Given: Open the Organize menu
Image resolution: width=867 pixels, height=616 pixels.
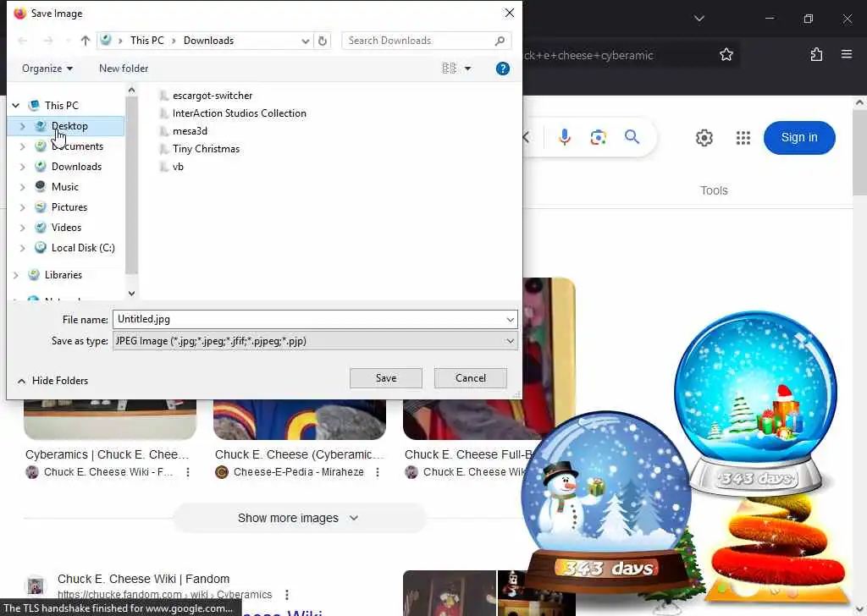Looking at the screenshot, I should [47, 69].
